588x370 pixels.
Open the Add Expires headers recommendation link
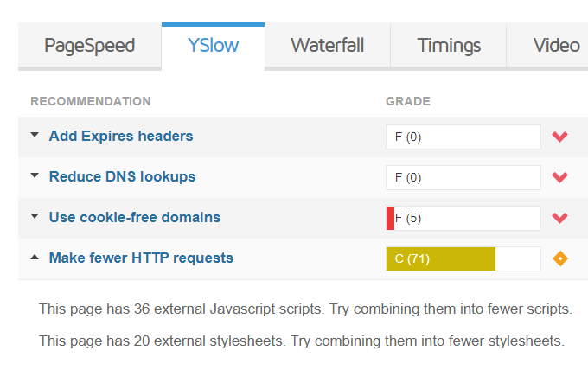[x=121, y=136]
